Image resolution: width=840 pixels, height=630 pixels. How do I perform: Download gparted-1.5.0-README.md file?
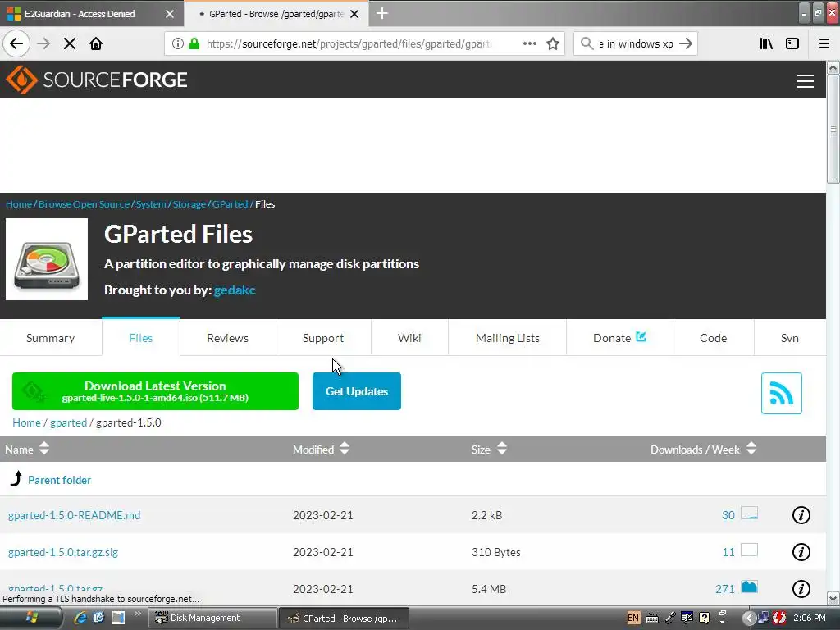coord(75,515)
